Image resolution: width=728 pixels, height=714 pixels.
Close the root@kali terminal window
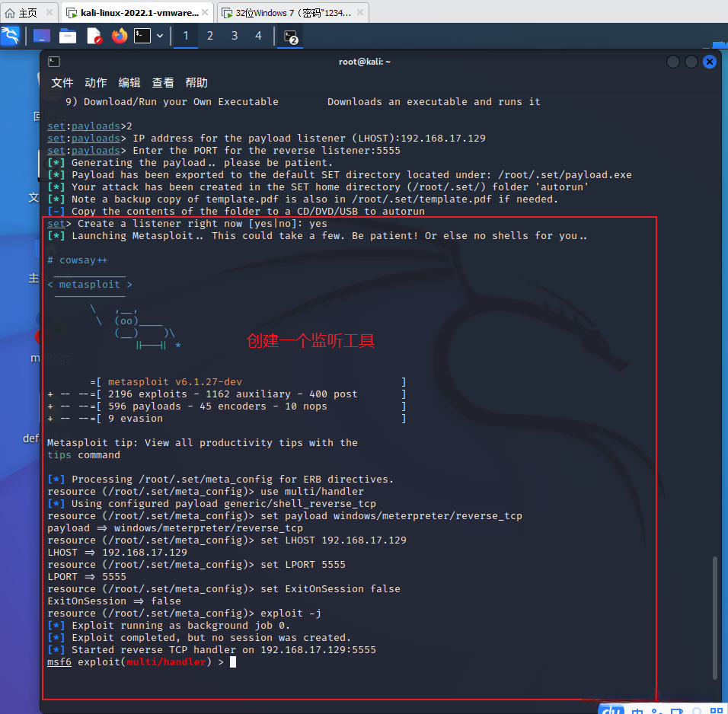tap(710, 62)
